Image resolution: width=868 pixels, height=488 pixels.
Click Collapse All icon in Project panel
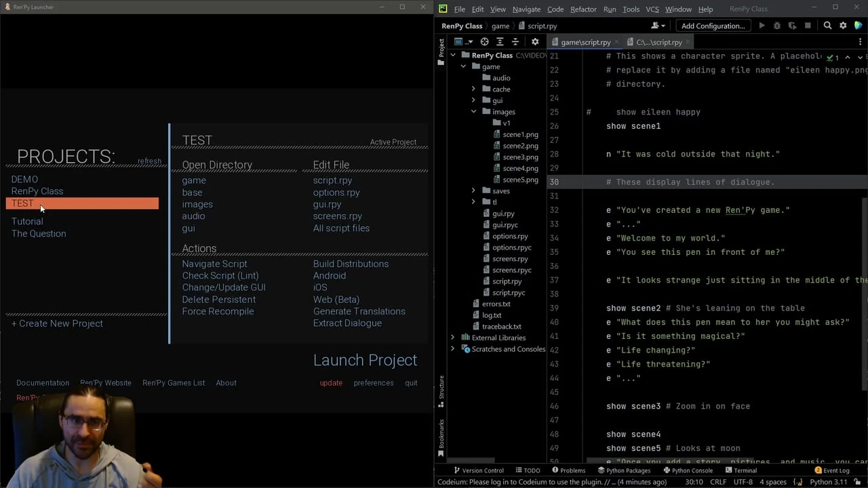(515, 42)
